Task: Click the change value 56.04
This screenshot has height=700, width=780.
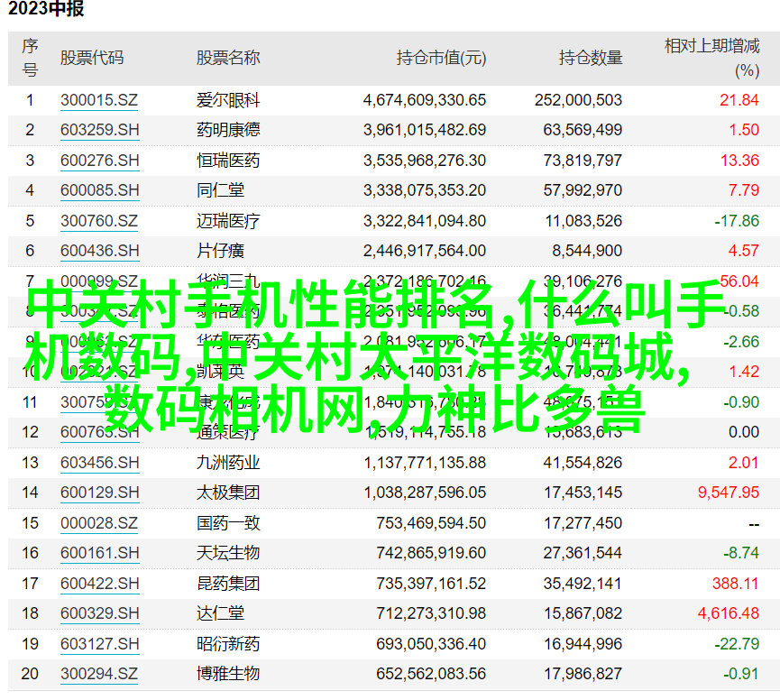Action: tap(739, 281)
